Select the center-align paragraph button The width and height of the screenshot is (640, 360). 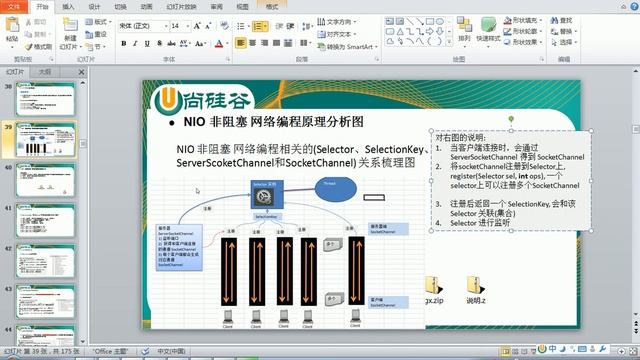[253, 42]
